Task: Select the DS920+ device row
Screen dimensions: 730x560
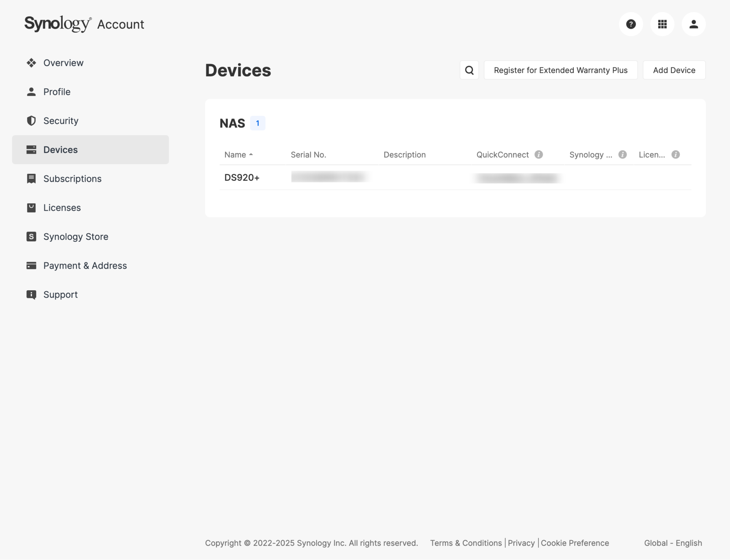Action: 242,177
